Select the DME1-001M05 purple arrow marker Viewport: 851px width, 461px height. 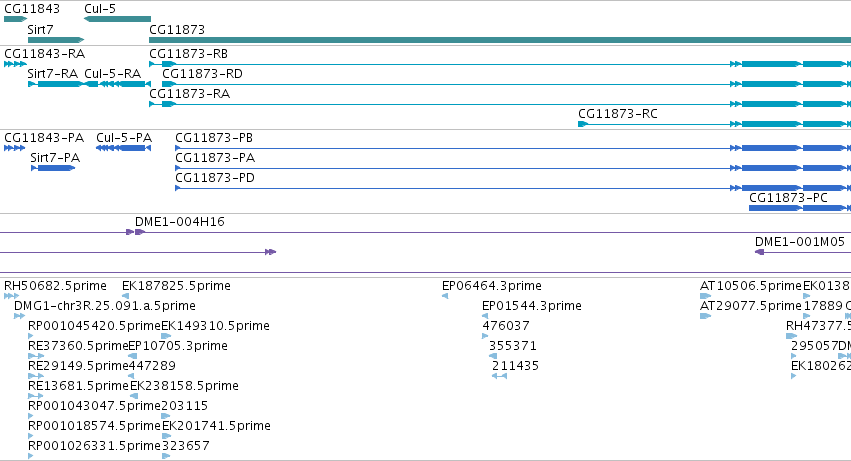click(x=760, y=252)
